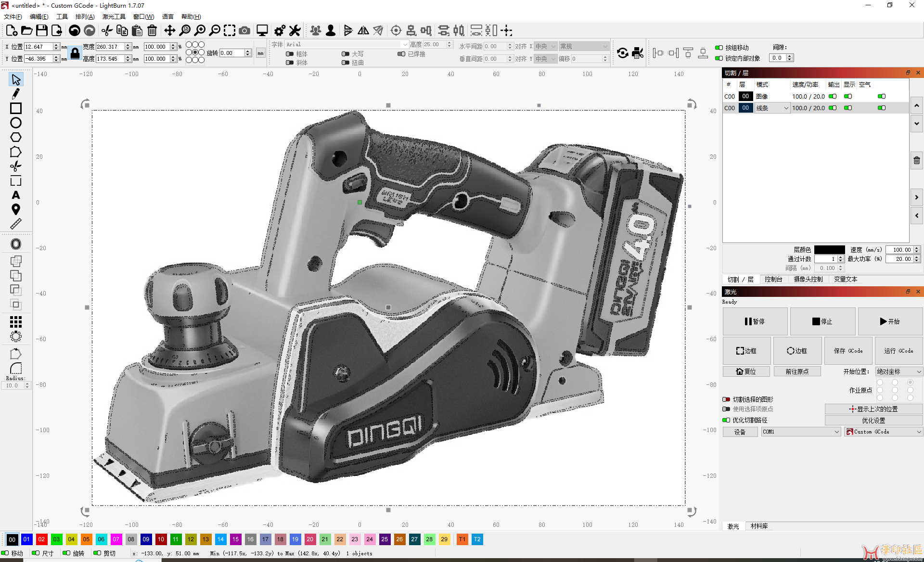
Task: Toggle the 粗体 bold switch
Action: (290, 54)
